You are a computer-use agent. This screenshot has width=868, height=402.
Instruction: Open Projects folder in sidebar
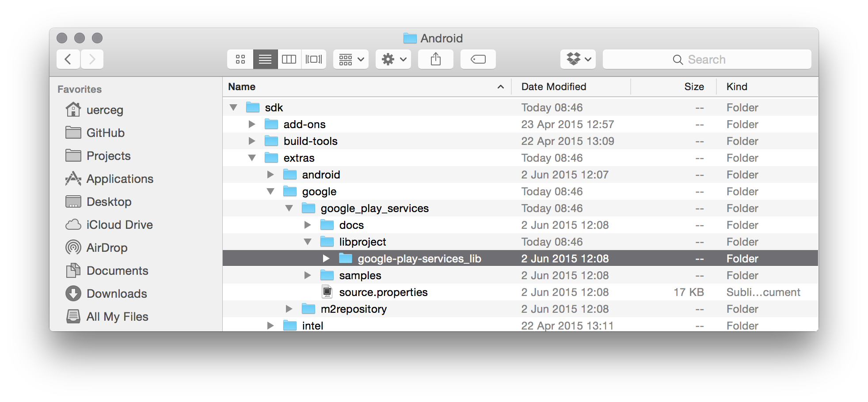(98, 155)
